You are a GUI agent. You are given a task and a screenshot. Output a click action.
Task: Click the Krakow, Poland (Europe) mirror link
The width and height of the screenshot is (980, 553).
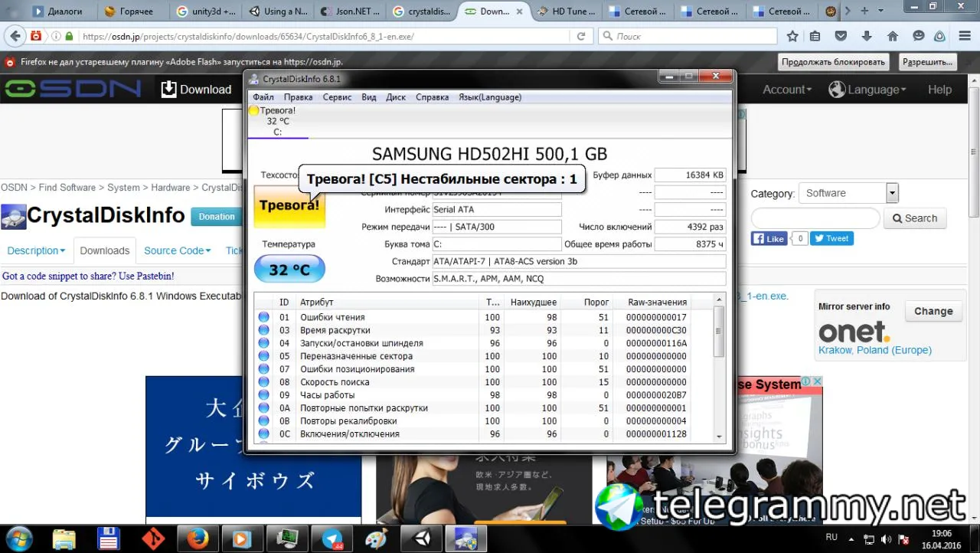click(x=875, y=350)
